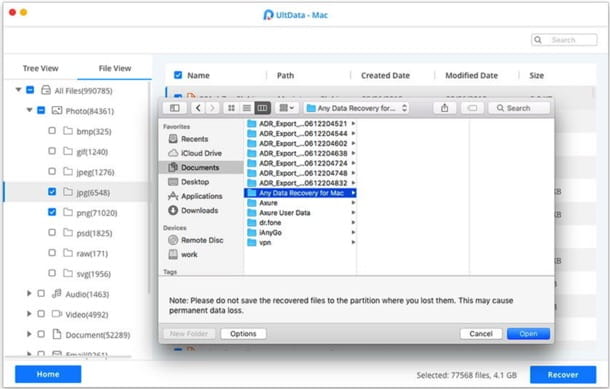This screenshot has width=610, height=389.
Task: Select folder ADR_Export_...0612204602
Action: tap(300, 144)
